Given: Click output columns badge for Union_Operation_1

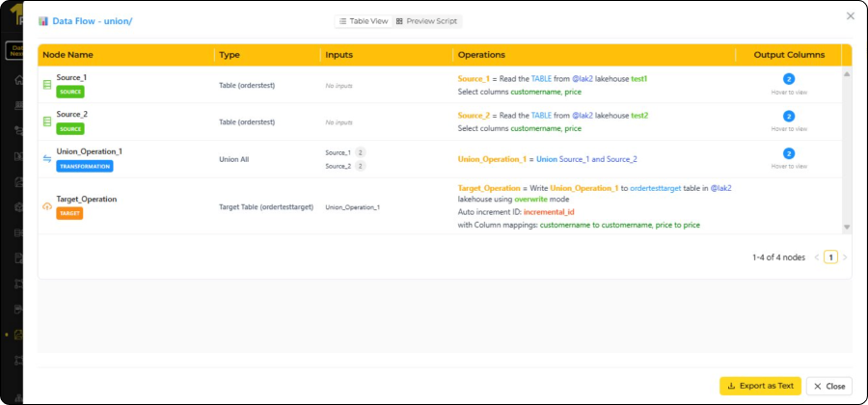Looking at the screenshot, I should (x=789, y=153).
